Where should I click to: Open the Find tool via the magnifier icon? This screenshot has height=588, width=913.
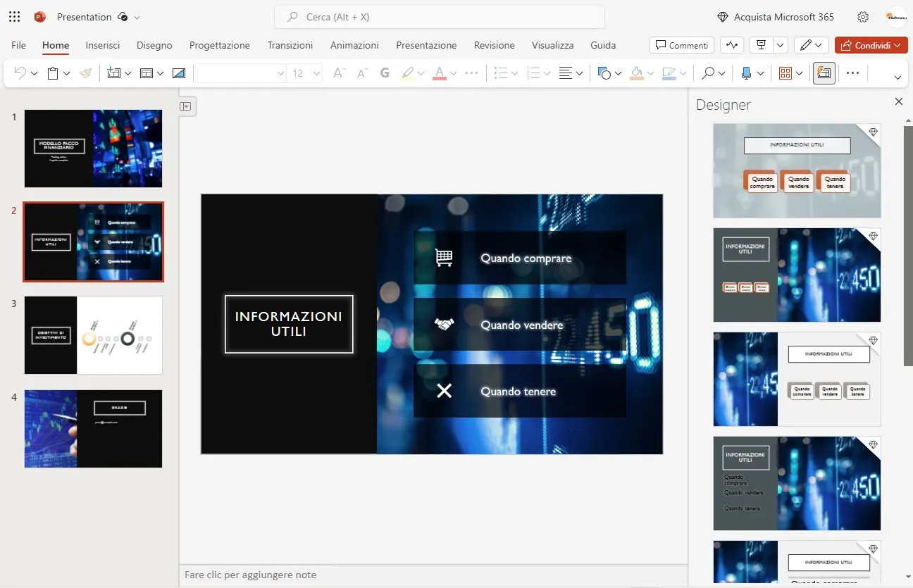[x=708, y=73]
